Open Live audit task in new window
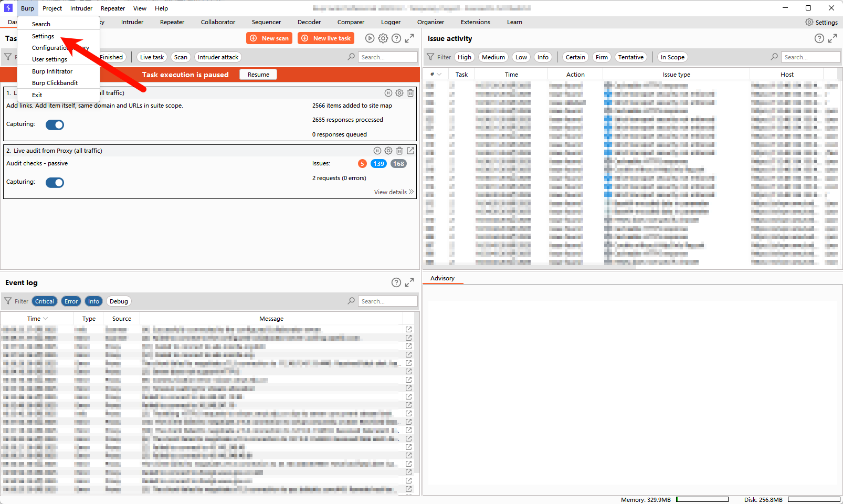This screenshot has height=504, width=843. (410, 151)
